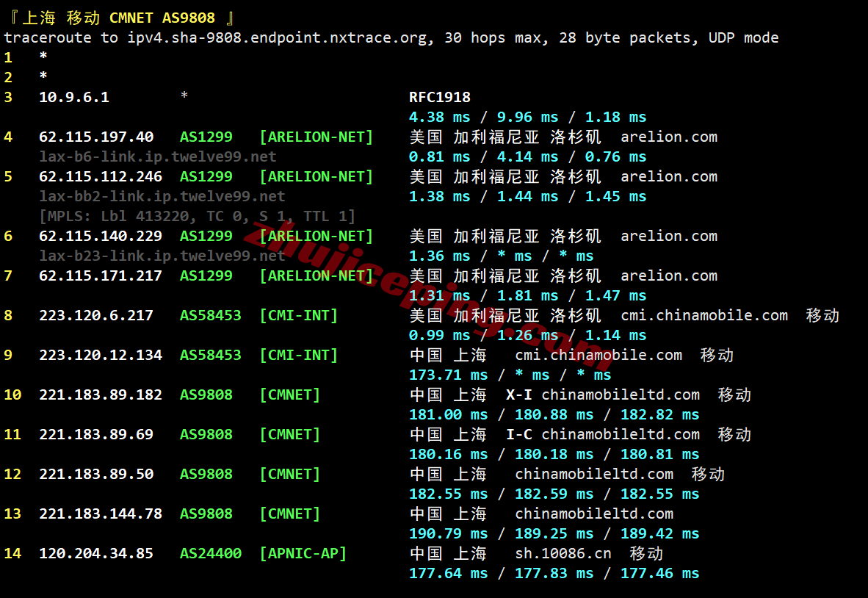Viewport: 868px width, 598px height.
Task: Select IP 221.183.89.50 on hop 12
Action: [96, 474]
